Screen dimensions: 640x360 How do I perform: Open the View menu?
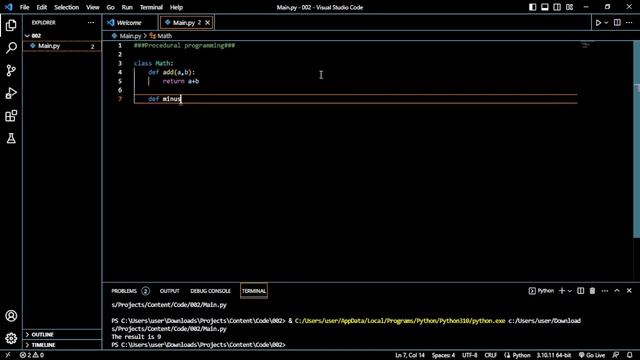(93, 7)
